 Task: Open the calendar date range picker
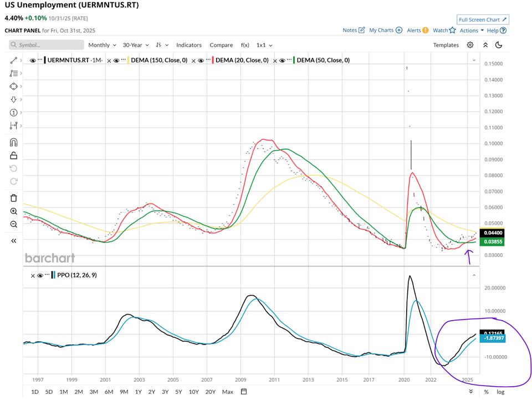243,392
